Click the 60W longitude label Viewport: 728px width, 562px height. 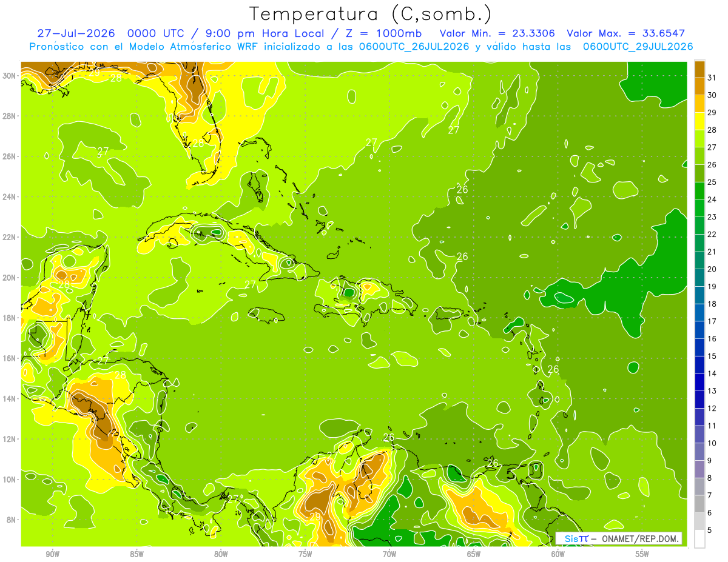pos(558,554)
